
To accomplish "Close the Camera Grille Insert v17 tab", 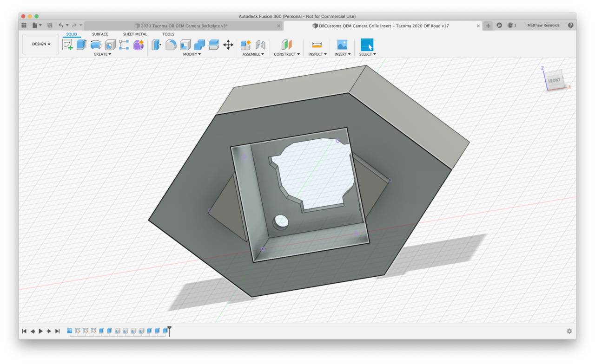I will point(478,26).
